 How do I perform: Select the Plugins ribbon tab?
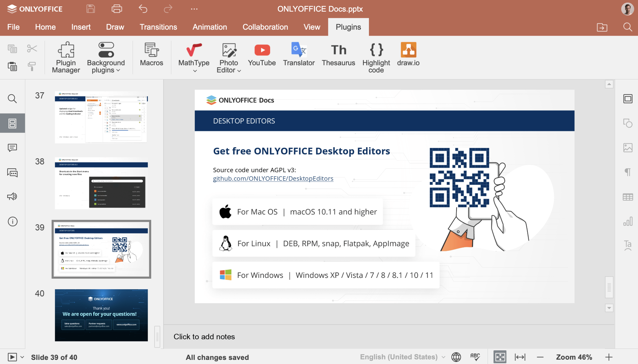[x=348, y=27]
